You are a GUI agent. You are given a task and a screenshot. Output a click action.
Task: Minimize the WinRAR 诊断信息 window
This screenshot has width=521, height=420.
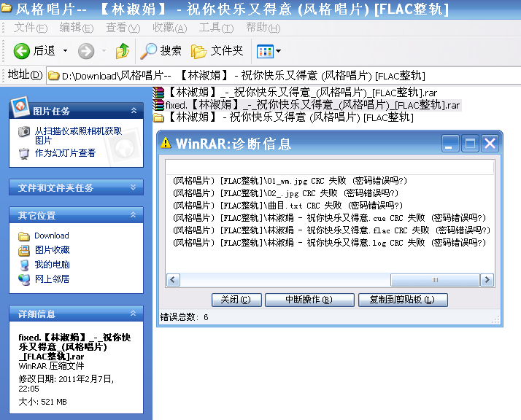450,144
